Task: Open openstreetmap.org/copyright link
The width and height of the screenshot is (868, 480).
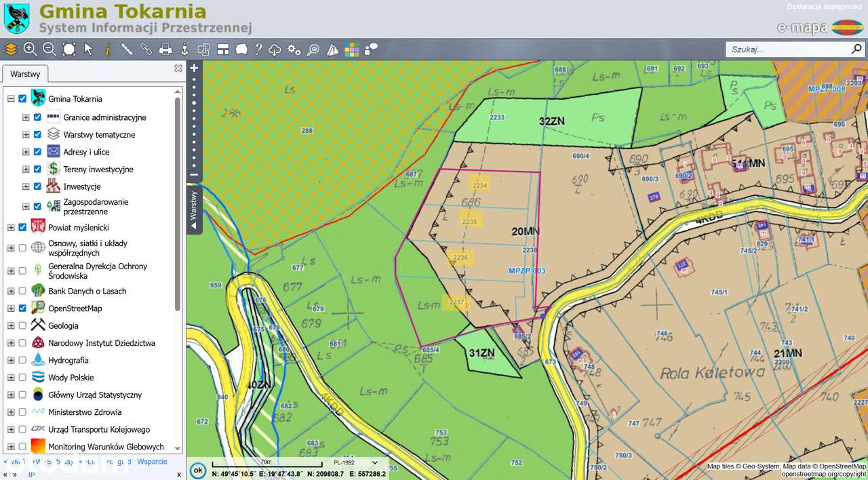Action: (x=824, y=474)
